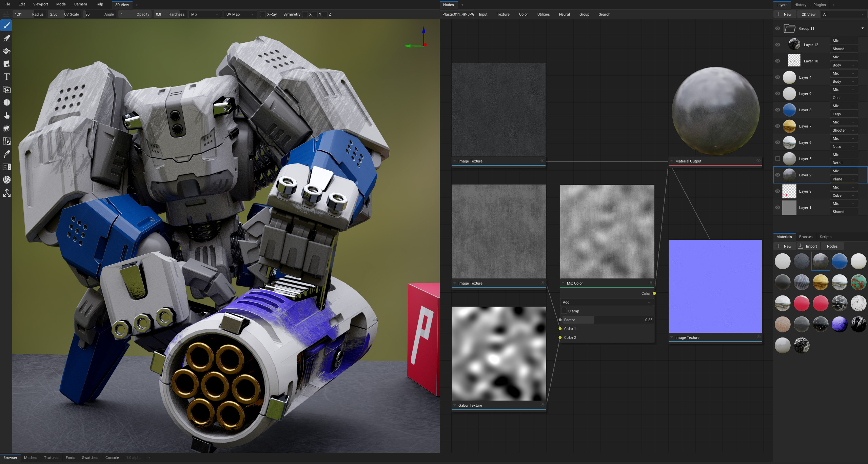The height and width of the screenshot is (464, 868).
Task: Select the Smudge finger tool
Action: [6, 116]
